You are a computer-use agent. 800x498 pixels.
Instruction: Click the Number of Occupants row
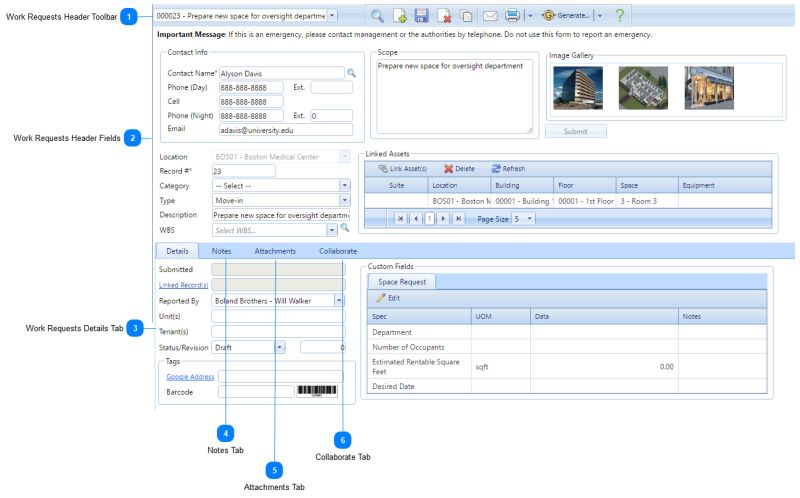567,347
